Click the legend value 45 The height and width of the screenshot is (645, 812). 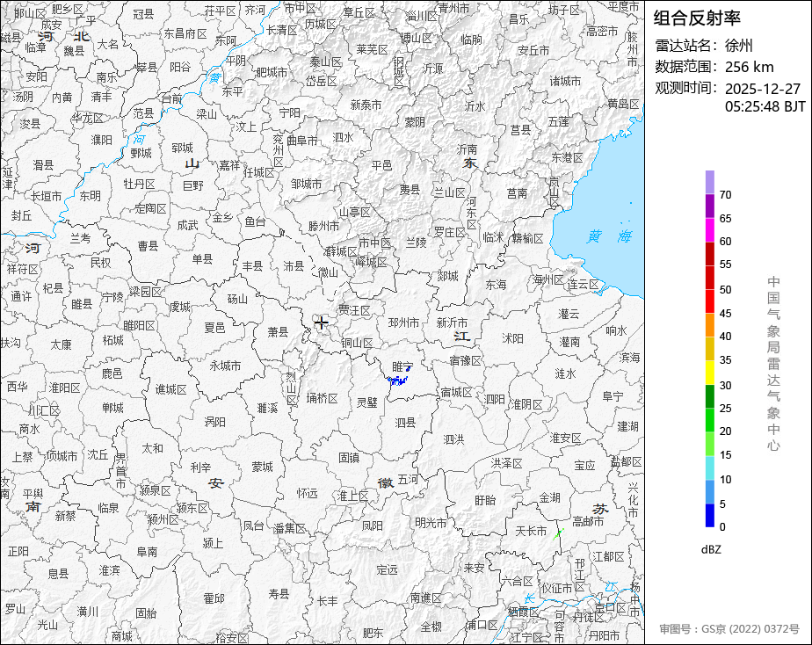coord(726,313)
